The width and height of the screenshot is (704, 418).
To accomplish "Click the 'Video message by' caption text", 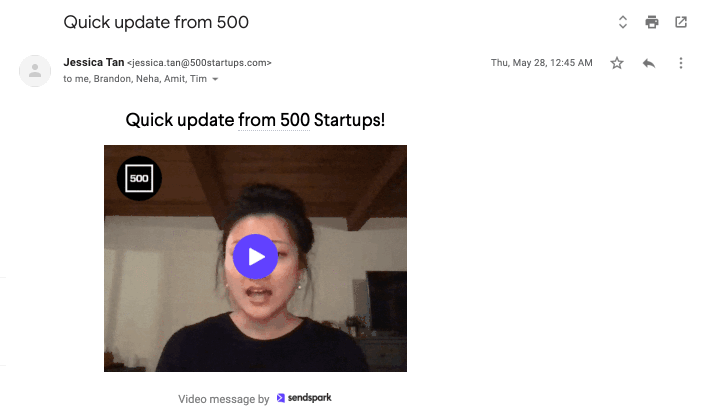I will [x=224, y=399].
